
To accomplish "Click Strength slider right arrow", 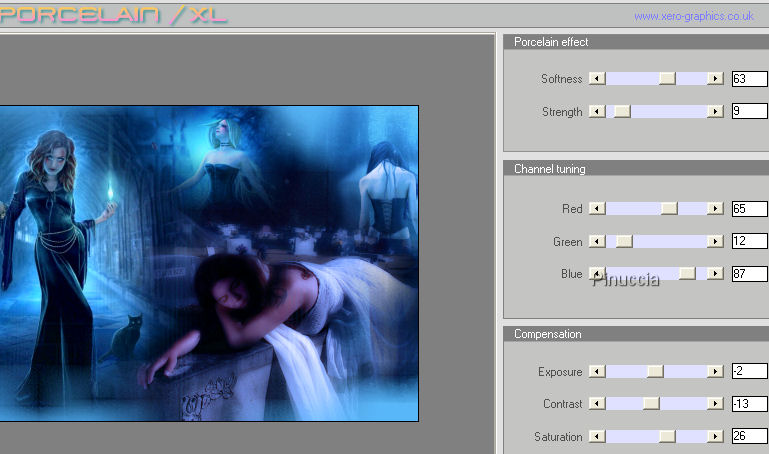I will tap(715, 111).
